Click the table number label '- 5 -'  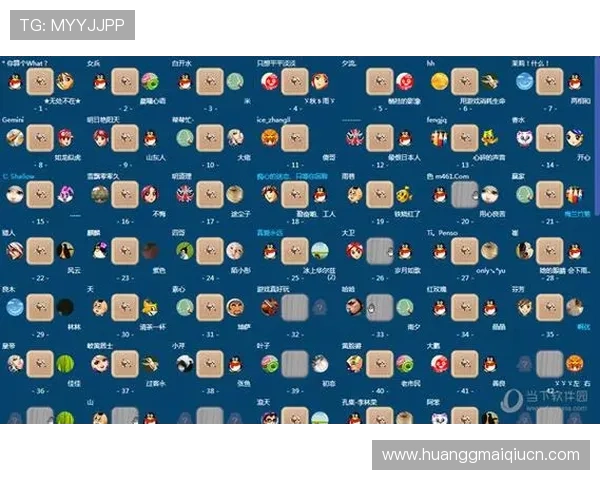click(x=380, y=109)
